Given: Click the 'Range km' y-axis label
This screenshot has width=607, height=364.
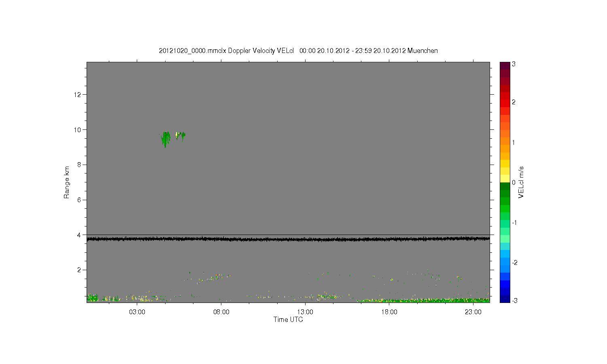Looking at the screenshot, I should coord(67,182).
